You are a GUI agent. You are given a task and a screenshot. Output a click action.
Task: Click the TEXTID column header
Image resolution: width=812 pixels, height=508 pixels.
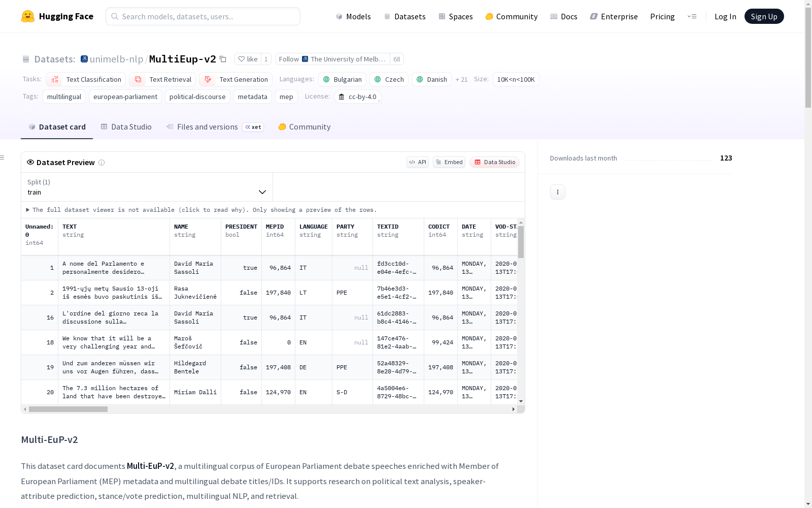tap(398, 236)
